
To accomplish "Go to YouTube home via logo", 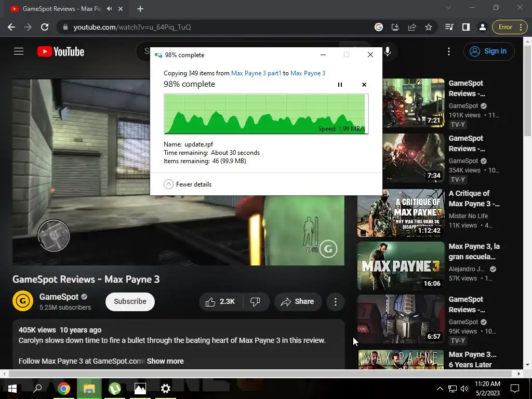I will click(x=61, y=51).
